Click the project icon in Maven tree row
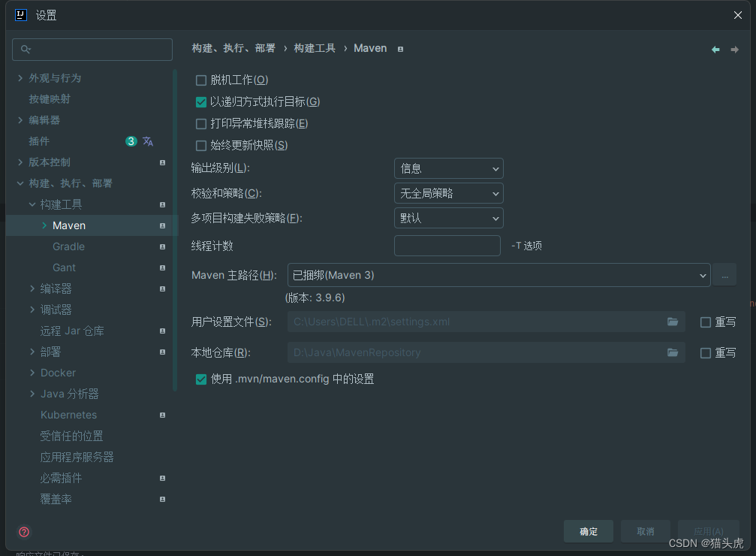The width and height of the screenshot is (756, 556). click(x=162, y=226)
